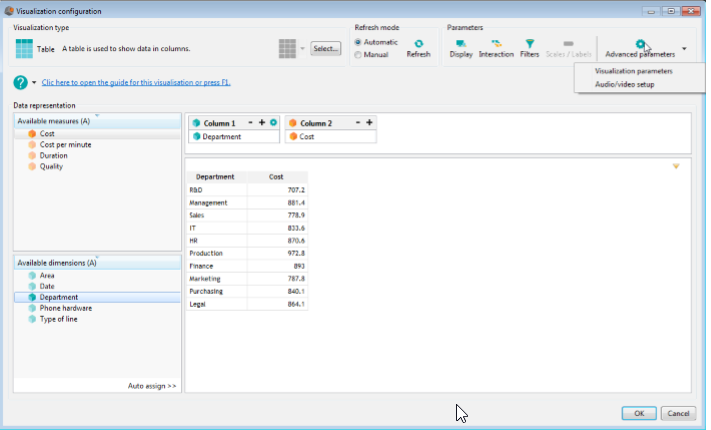The image size is (711, 430).
Task: Click the help question mark icon
Action: (x=20, y=83)
